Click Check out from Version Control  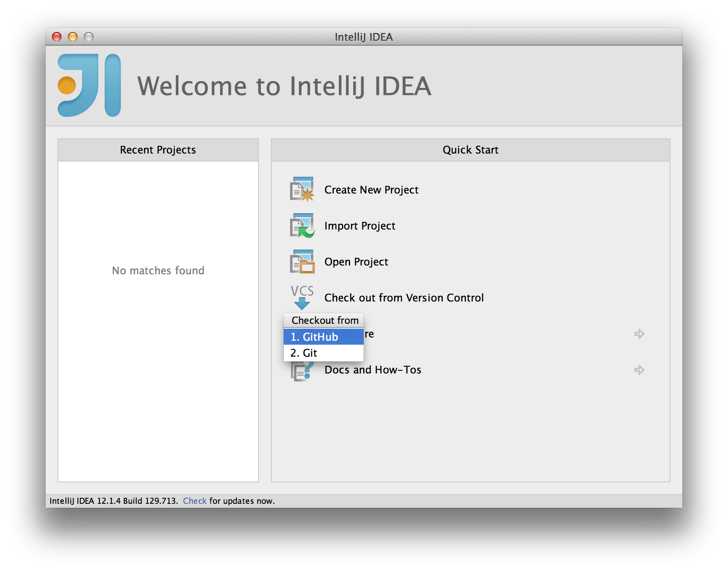(404, 297)
